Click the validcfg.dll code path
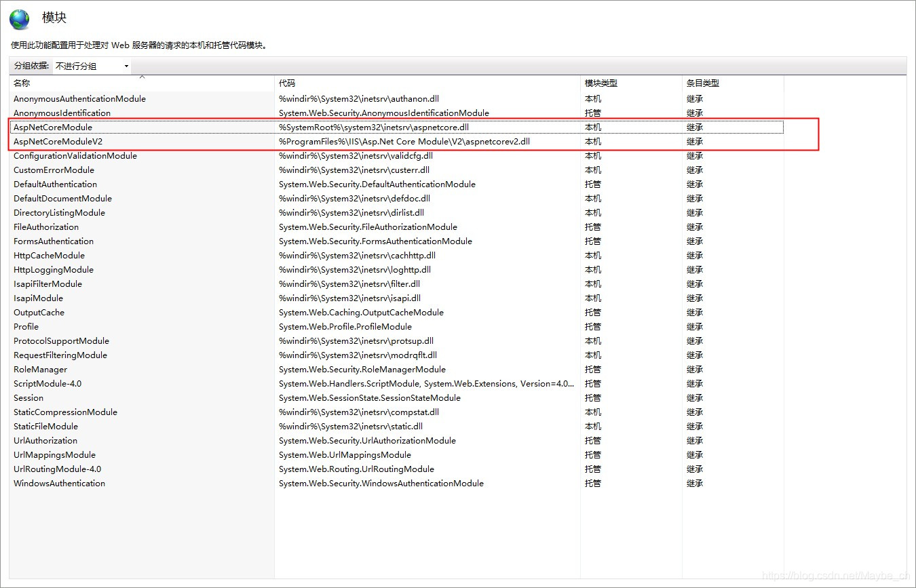Image resolution: width=916 pixels, height=588 pixels. (356, 155)
